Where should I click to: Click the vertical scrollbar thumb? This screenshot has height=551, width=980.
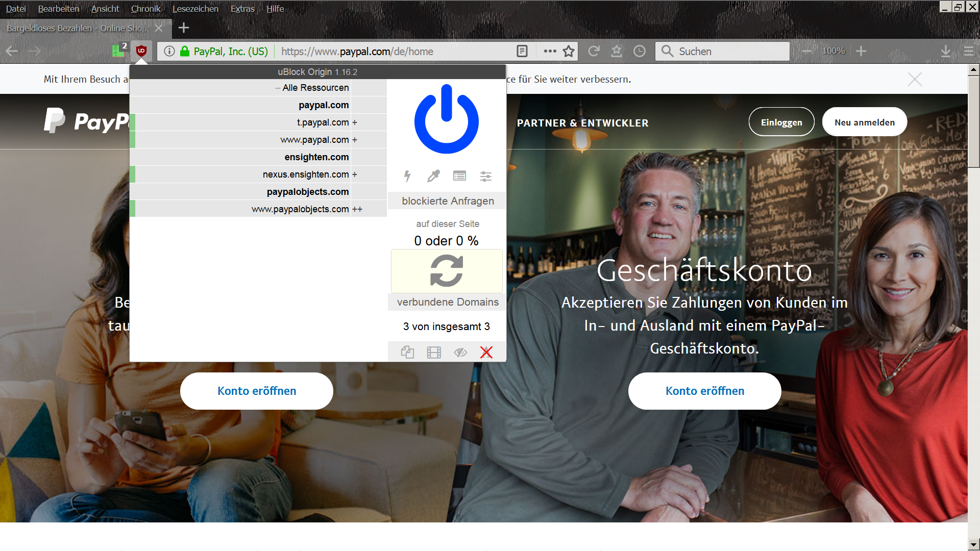pos(974,121)
